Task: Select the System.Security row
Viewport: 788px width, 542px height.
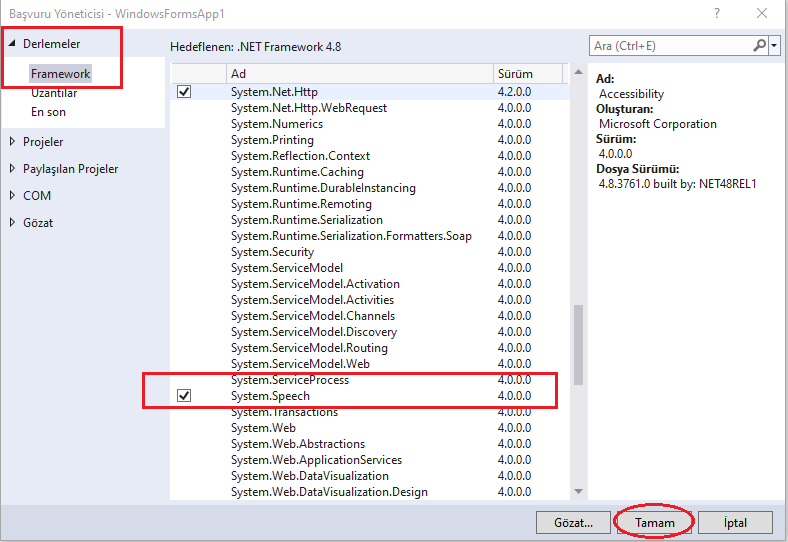Action: (x=369, y=252)
